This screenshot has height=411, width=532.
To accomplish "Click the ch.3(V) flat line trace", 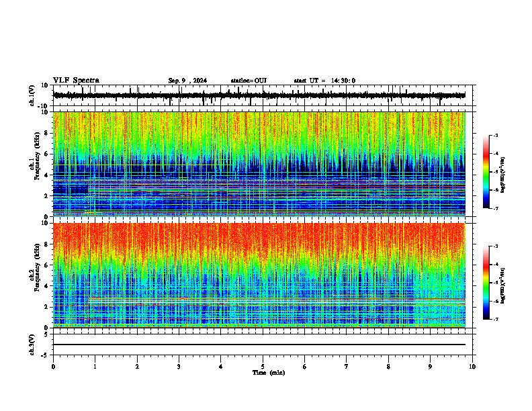I will pos(259,345).
